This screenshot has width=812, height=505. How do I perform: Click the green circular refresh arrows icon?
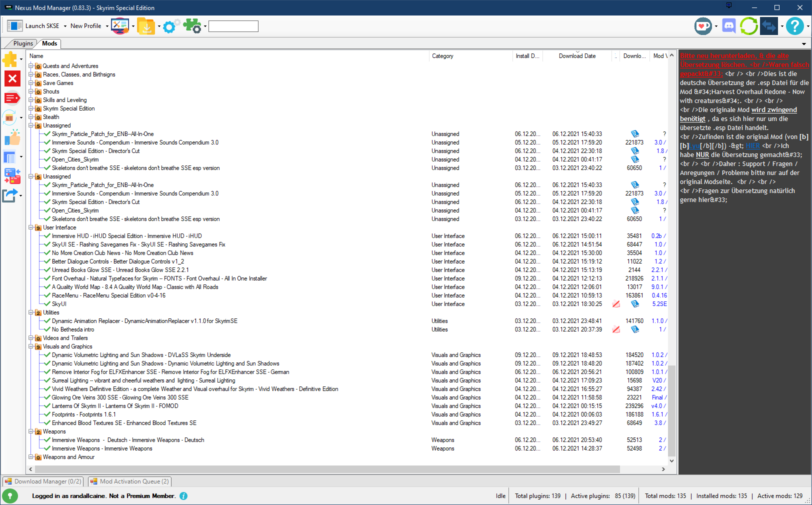[x=748, y=26]
